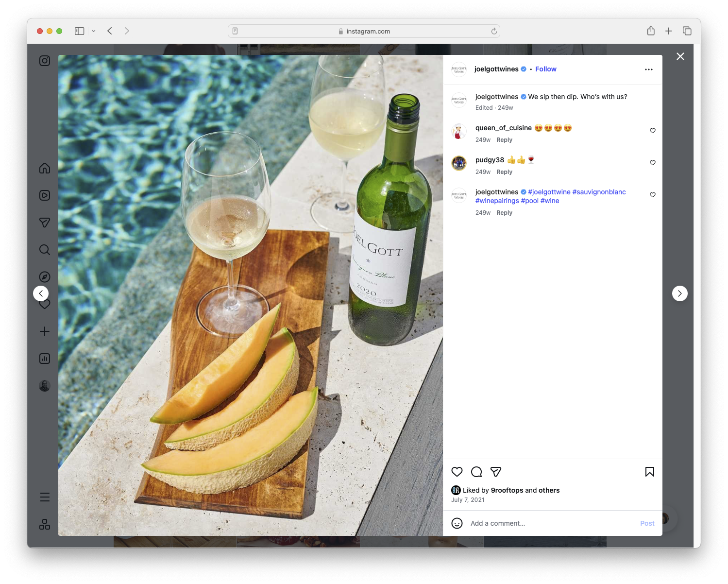Viewport: 728px width, 584px height.
Task: Show Safari reader page icon
Action: [x=235, y=31]
